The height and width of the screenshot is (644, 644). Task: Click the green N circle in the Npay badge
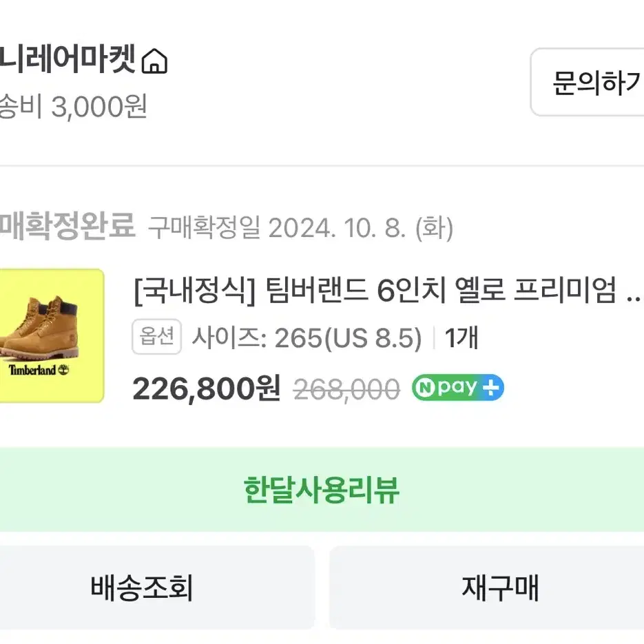pyautogui.click(x=425, y=388)
